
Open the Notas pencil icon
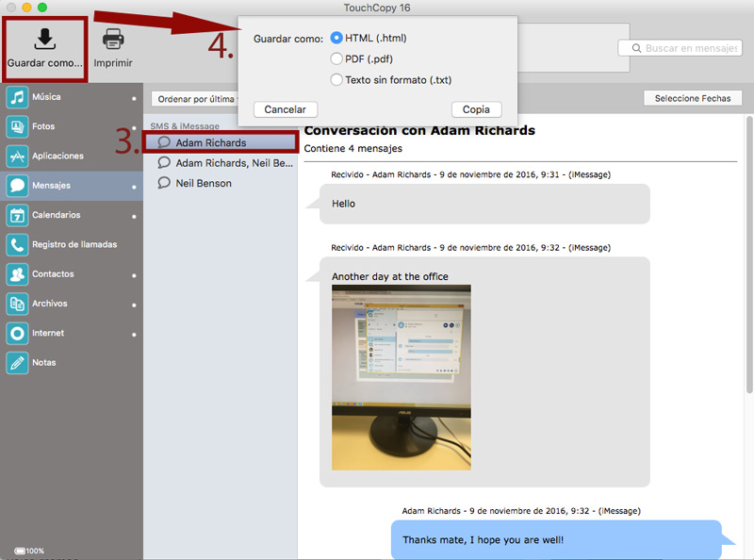point(17,362)
